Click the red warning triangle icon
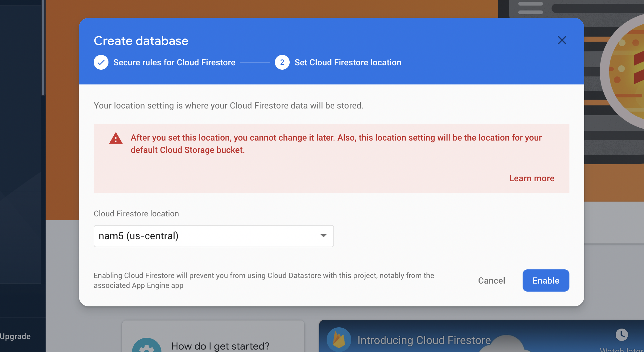The width and height of the screenshot is (644, 352). click(x=116, y=138)
